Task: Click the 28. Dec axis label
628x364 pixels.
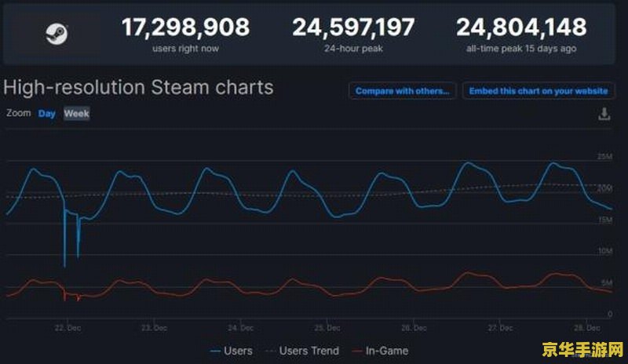Action: click(x=586, y=328)
